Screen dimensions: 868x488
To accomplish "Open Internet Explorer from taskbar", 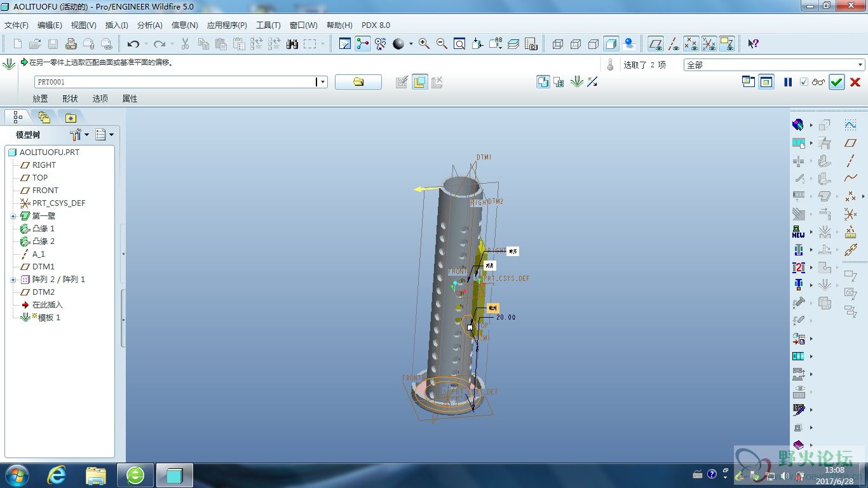I will [x=57, y=475].
